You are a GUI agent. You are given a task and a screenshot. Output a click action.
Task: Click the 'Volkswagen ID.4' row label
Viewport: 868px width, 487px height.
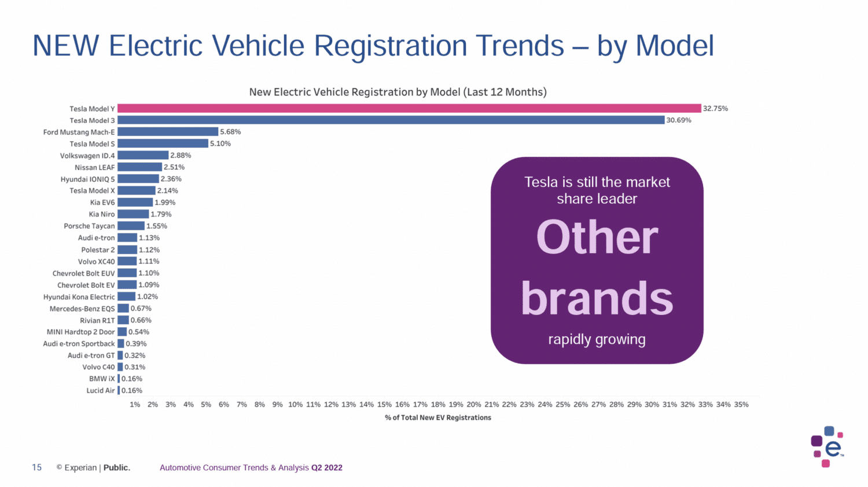point(87,156)
